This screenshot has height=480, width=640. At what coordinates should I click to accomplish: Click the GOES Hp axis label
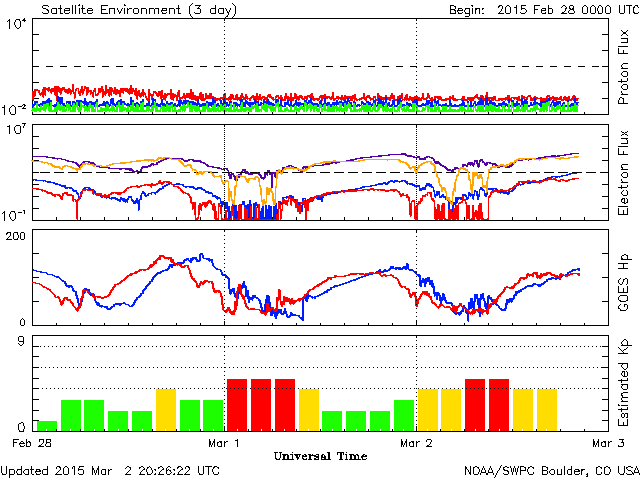click(x=622, y=277)
